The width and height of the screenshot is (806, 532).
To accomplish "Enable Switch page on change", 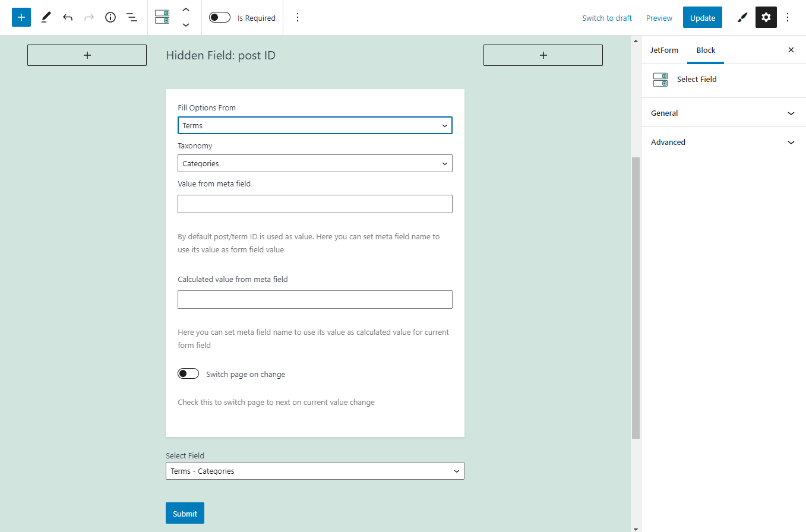I will coord(188,373).
